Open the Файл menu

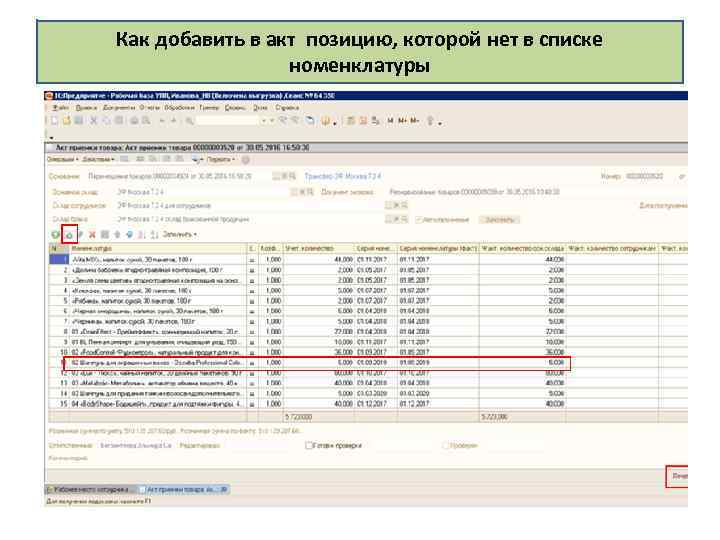[61, 108]
